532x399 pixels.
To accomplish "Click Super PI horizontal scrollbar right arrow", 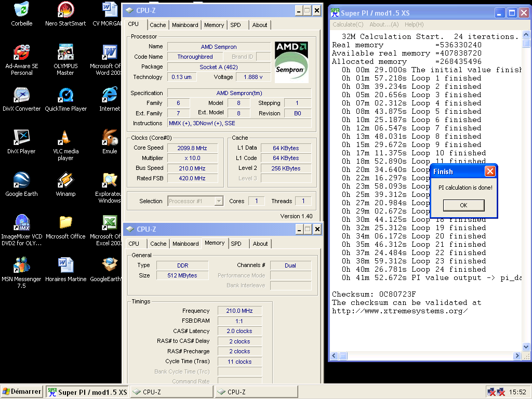I will point(517,355).
